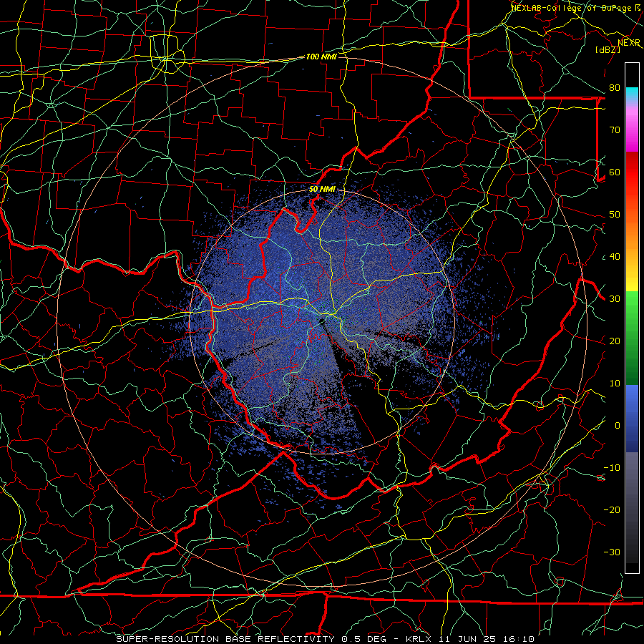Click the 0 dBZ legend value
Screen dimensions: 644x644
coord(618,426)
